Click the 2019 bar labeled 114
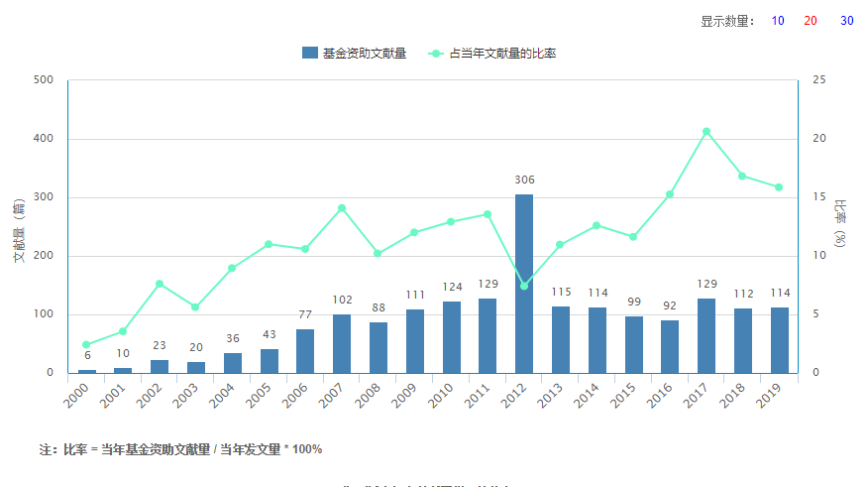Screen dimensions: 868x487 [780, 340]
